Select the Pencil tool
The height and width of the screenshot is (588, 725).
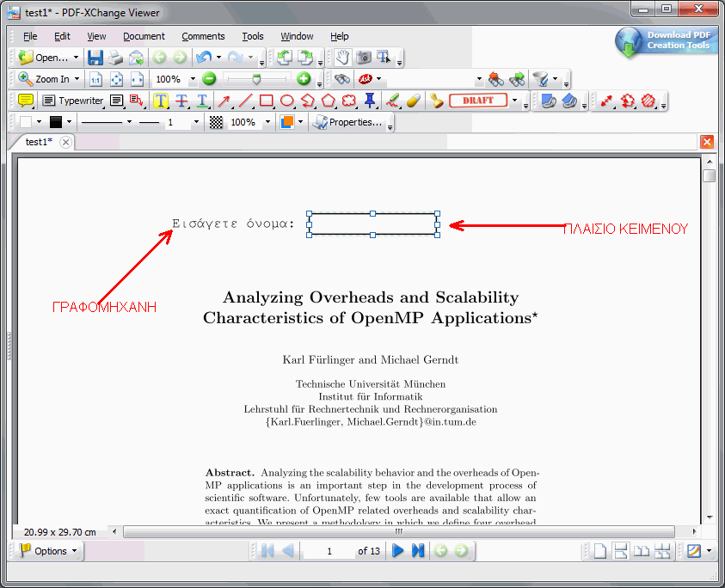coord(393,101)
